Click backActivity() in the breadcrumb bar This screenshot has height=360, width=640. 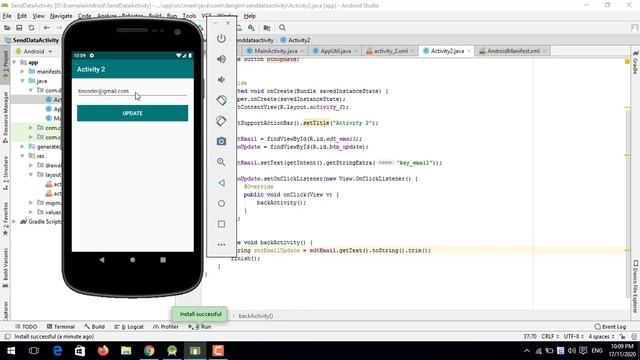click(x=256, y=316)
